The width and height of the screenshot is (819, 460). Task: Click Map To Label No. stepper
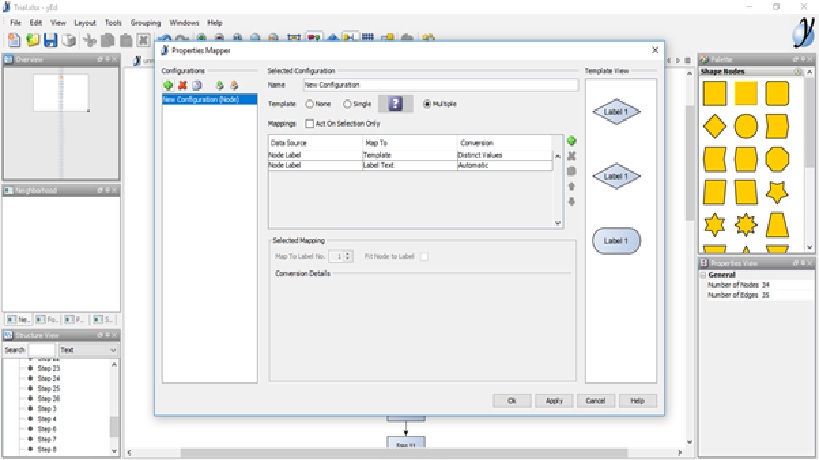348,256
